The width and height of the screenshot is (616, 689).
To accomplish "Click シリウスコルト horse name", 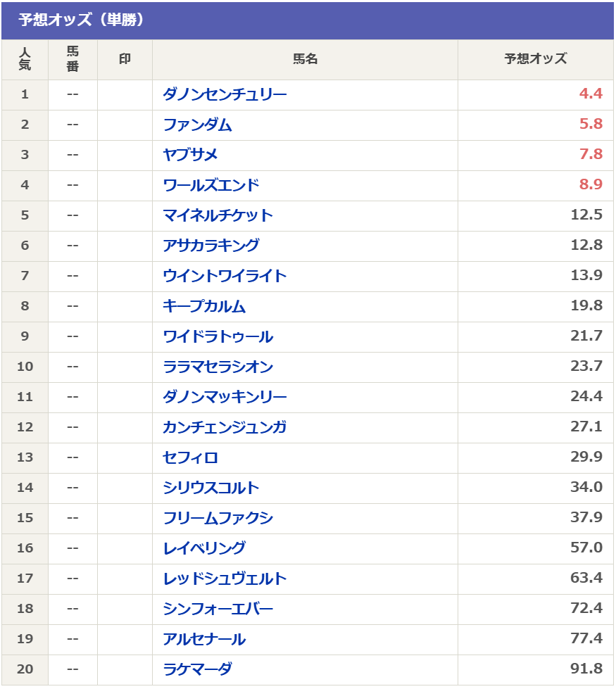I will pyautogui.click(x=211, y=488).
